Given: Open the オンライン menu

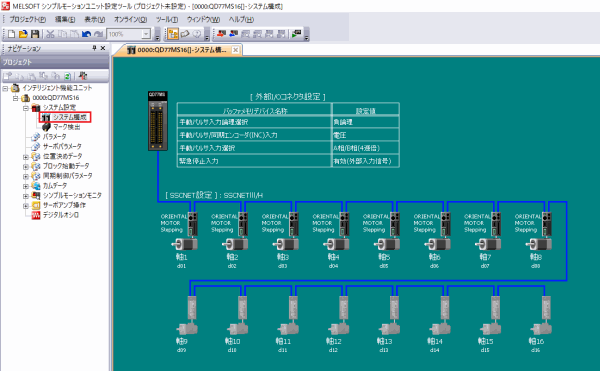Looking at the screenshot, I should coord(130,20).
